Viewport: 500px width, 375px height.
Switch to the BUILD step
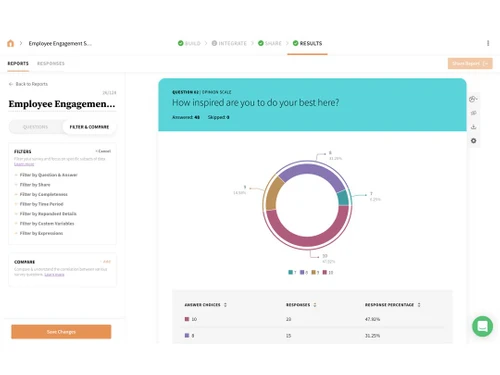coord(193,43)
